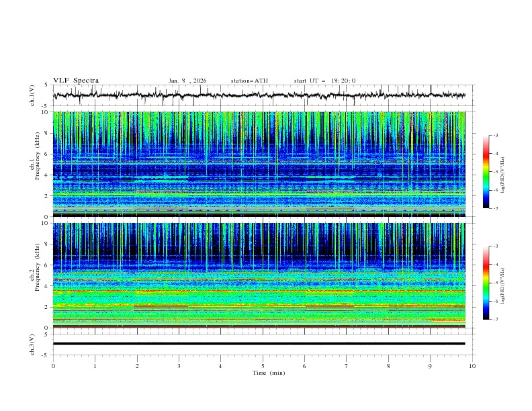Pick the 7 minute tick label on time axis

click(347, 365)
